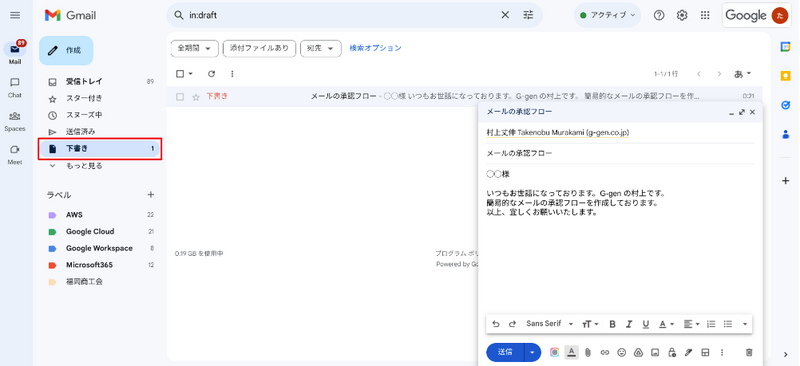Screen dimensions: 800x366
Task: Click the colorful circle icon next to send
Action: (x=555, y=352)
